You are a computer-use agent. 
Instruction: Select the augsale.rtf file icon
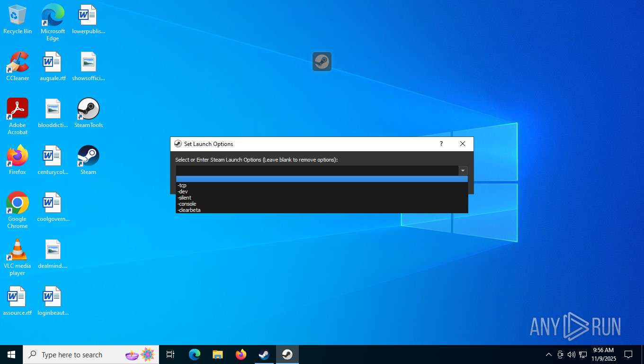pos(53,66)
